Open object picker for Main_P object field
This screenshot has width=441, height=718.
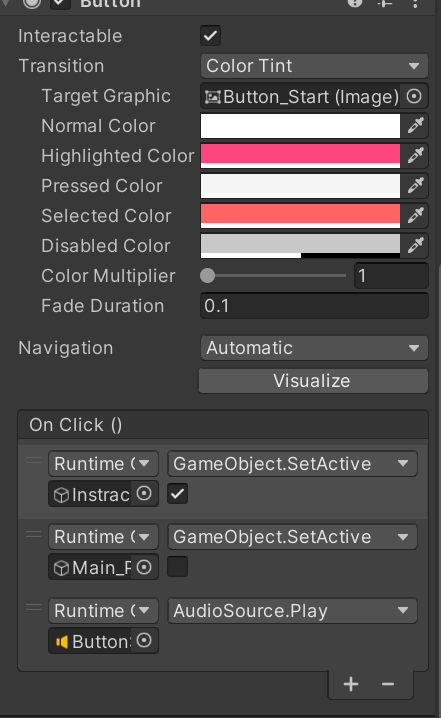[144, 567]
